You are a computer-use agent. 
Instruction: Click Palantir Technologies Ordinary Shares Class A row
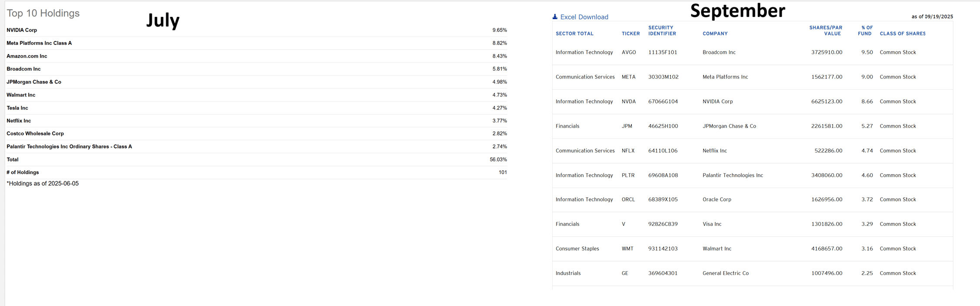(257, 147)
